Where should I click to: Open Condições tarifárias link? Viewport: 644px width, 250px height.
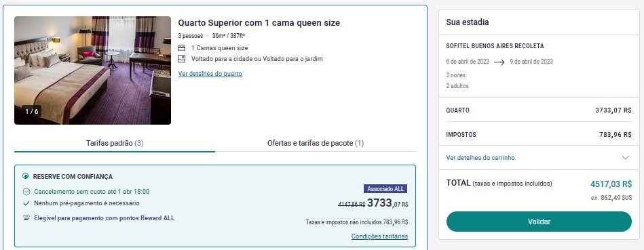[379, 236]
